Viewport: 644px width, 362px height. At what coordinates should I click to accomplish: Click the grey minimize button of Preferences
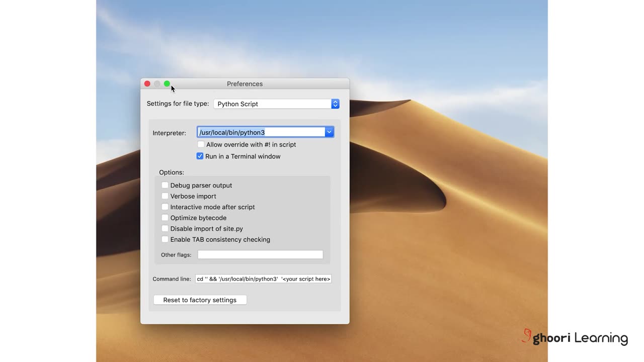(x=157, y=84)
